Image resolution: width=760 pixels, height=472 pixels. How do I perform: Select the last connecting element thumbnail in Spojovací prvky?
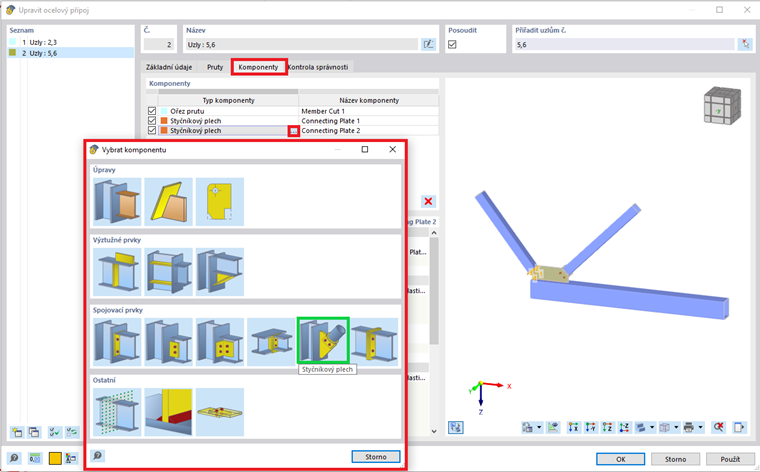click(x=374, y=342)
